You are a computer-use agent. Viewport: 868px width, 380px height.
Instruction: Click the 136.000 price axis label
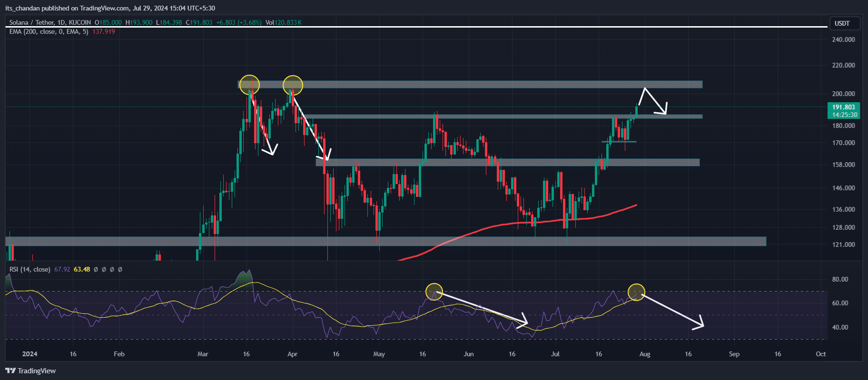tap(843, 209)
